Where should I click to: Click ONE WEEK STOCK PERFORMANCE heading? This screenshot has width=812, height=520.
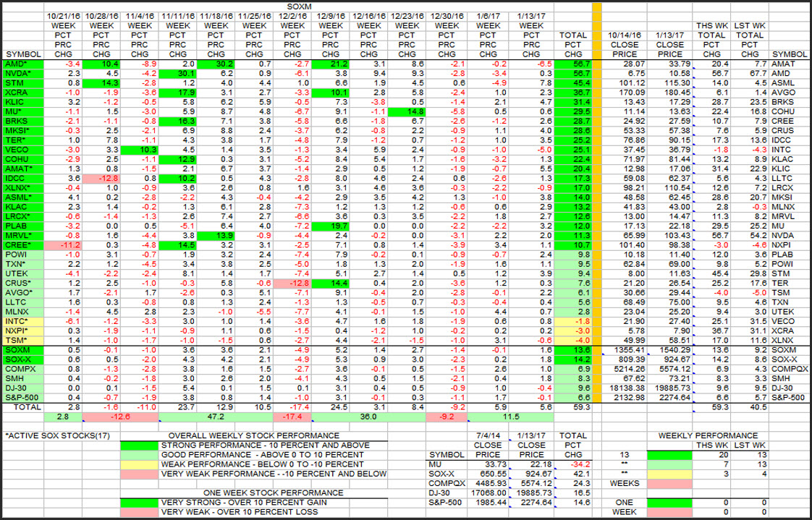coord(273,493)
